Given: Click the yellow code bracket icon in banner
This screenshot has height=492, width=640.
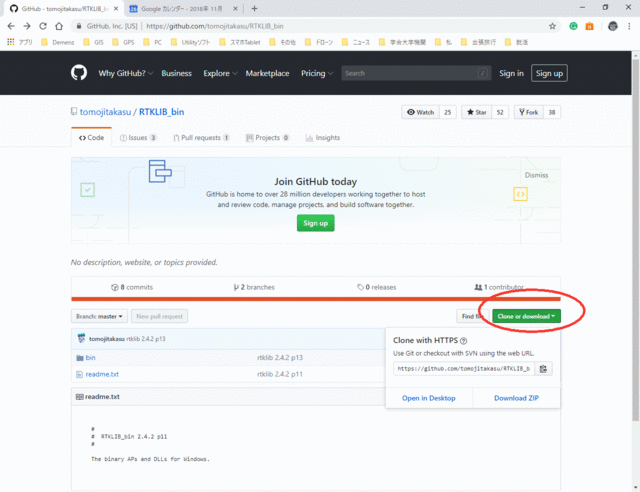Looking at the screenshot, I should pyautogui.click(x=520, y=194).
